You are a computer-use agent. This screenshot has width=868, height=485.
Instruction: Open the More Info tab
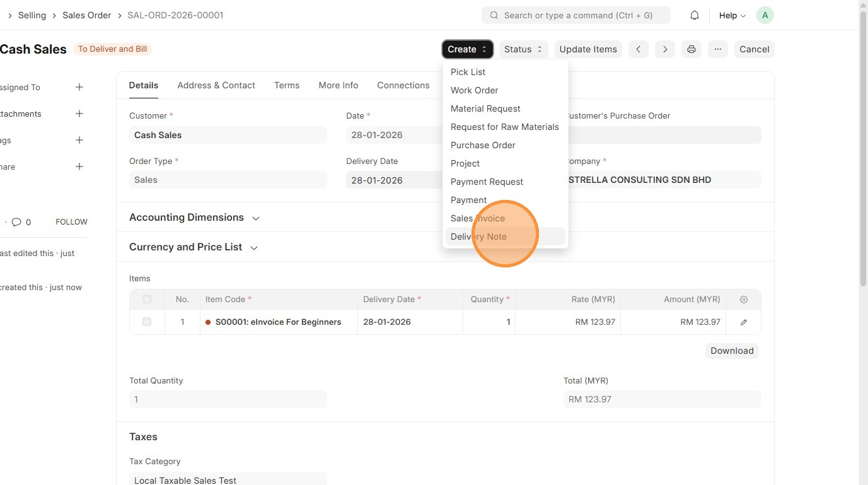339,85
